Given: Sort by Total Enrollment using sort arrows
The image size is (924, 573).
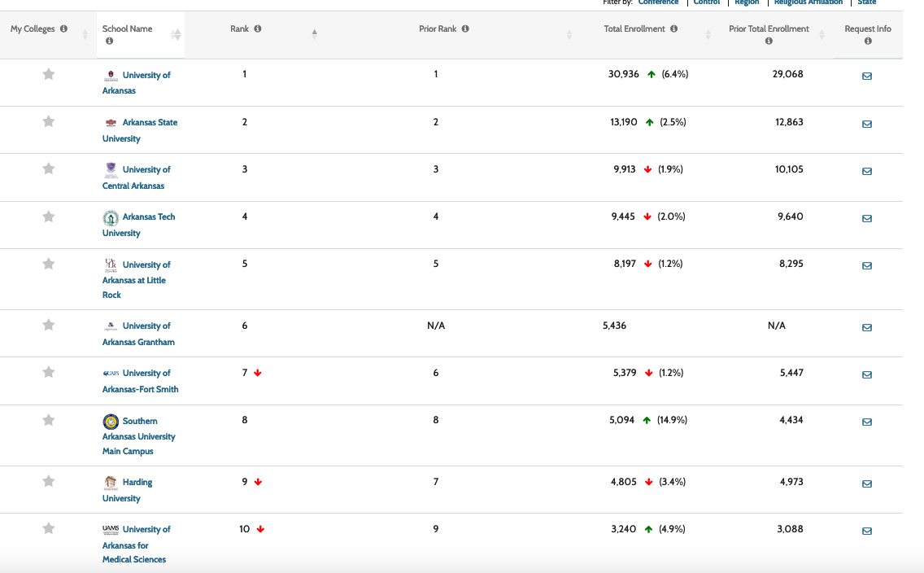Looking at the screenshot, I should click(x=708, y=34).
